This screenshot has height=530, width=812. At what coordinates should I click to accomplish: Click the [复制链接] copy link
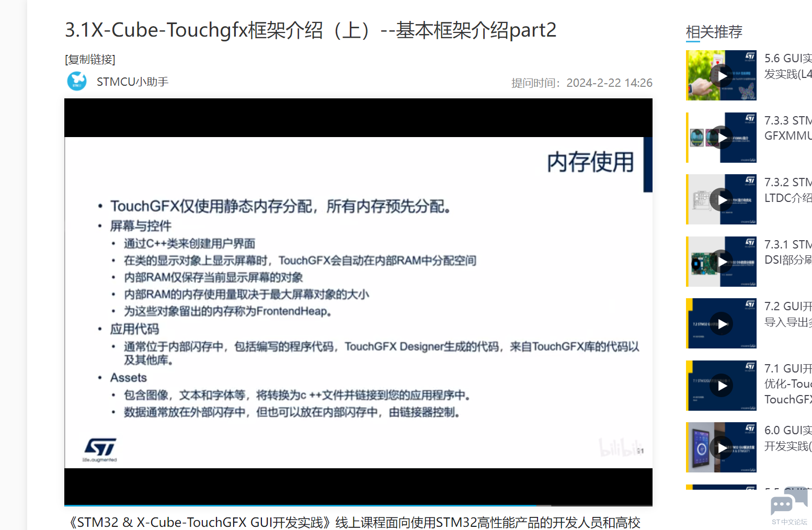click(90, 60)
